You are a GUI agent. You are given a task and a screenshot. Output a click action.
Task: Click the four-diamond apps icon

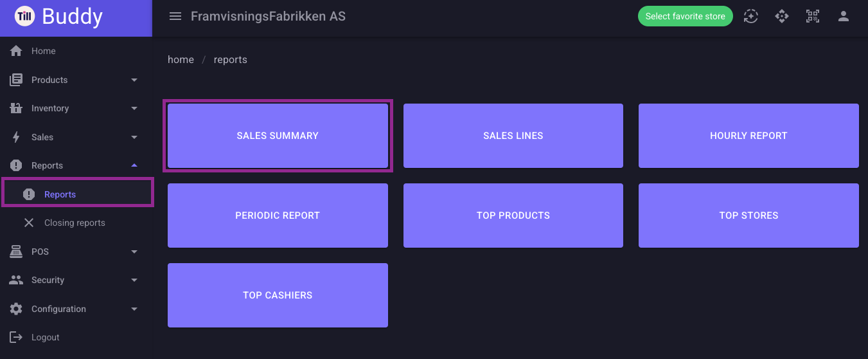782,17
